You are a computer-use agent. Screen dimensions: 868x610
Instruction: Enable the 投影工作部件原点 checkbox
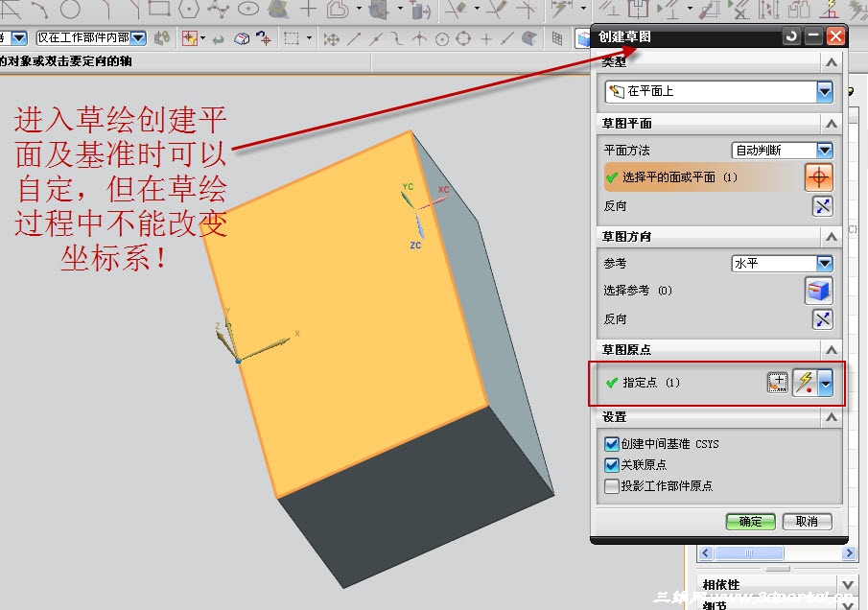(x=612, y=486)
